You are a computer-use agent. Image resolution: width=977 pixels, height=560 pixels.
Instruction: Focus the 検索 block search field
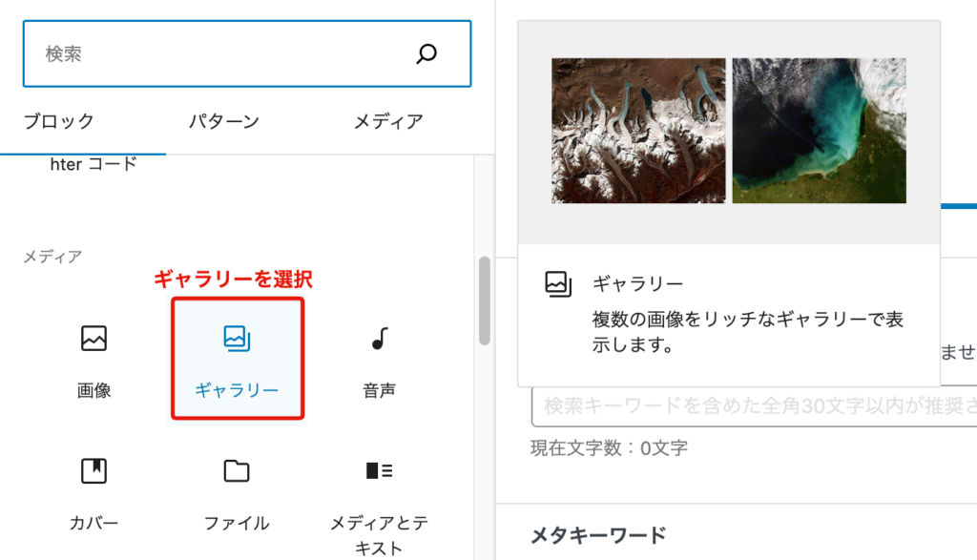247,53
